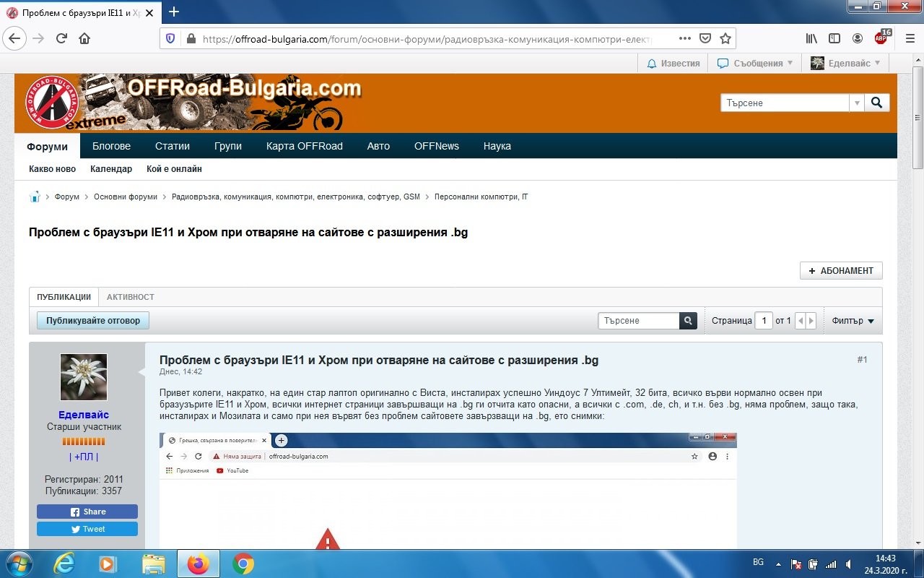924x578 pixels.
Task: Click the network signal tray icon
Action: point(831,564)
